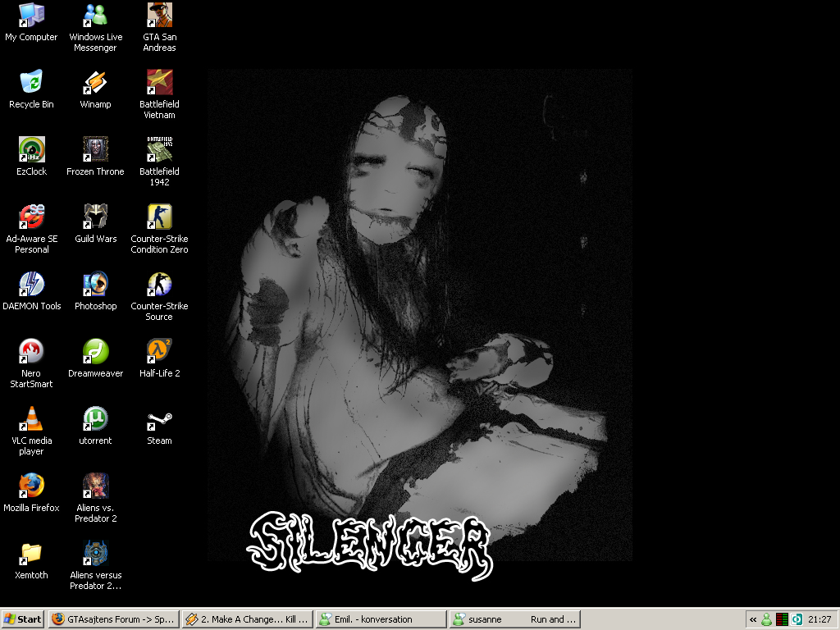Expand hidden system tray icons
The height and width of the screenshot is (630, 840).
pyautogui.click(x=753, y=619)
